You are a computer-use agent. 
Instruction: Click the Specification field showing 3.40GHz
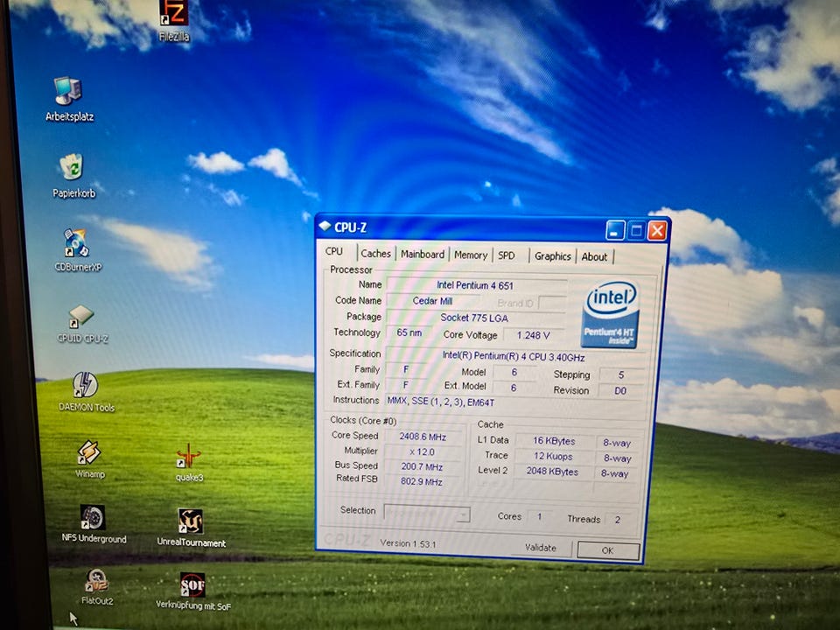point(513,356)
